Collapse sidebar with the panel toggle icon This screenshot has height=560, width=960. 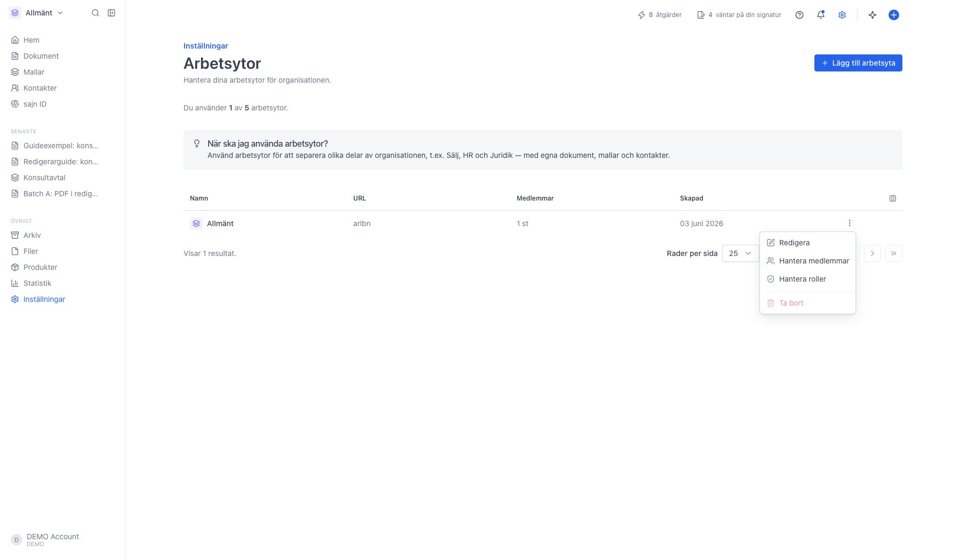point(111,13)
